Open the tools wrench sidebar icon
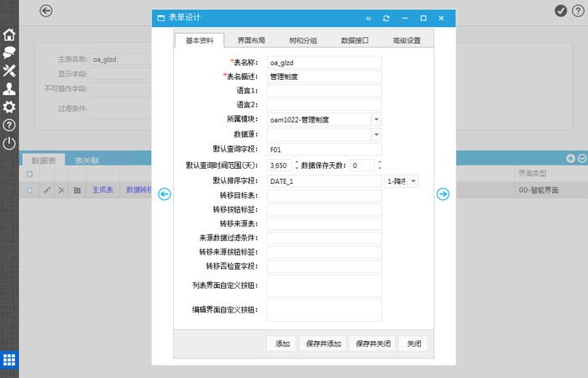The height and width of the screenshot is (378, 588). (9, 71)
